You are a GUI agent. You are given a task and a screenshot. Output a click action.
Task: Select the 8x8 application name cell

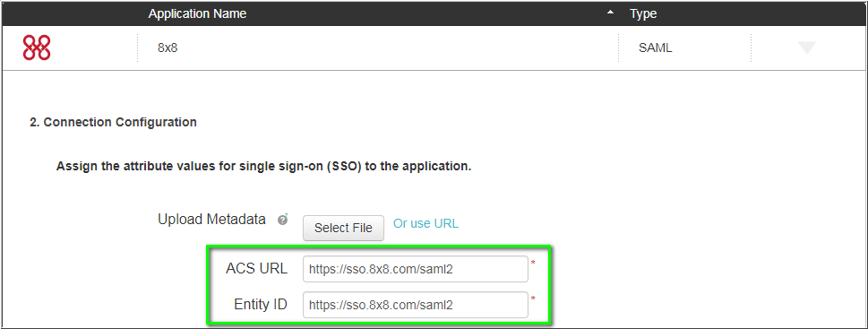(x=377, y=48)
